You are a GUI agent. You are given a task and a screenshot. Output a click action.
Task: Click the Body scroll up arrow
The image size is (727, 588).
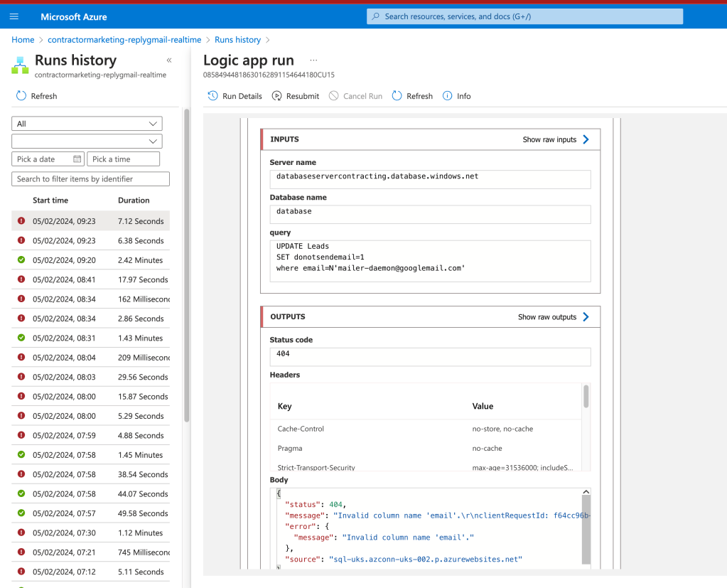pyautogui.click(x=586, y=491)
